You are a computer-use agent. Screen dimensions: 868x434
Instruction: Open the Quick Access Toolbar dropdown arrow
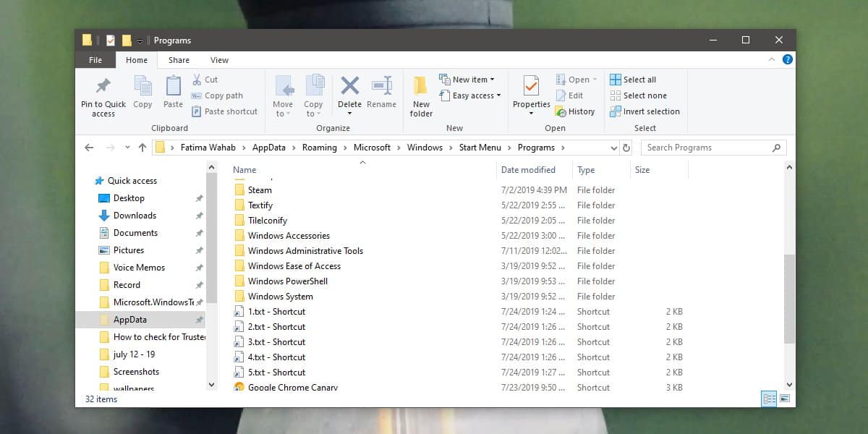click(x=140, y=41)
